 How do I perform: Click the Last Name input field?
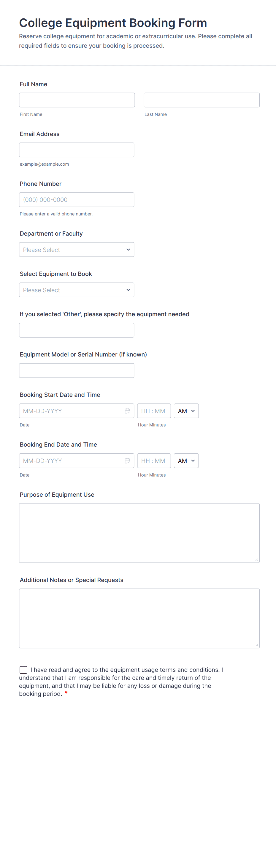click(202, 100)
